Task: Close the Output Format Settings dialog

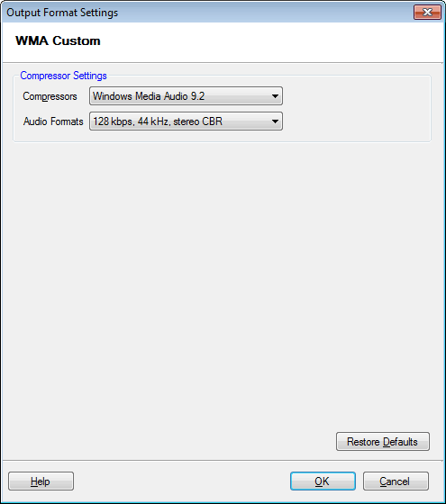Action: coord(427,13)
